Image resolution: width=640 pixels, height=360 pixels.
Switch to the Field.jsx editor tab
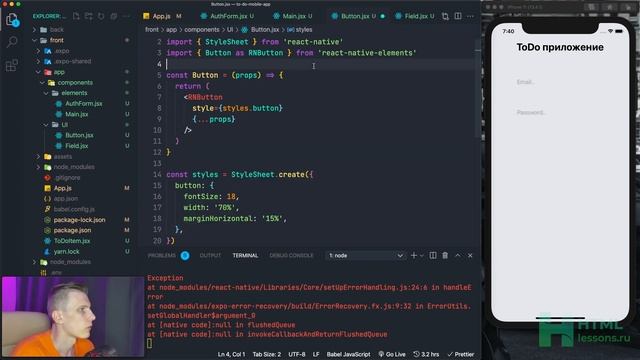415,16
